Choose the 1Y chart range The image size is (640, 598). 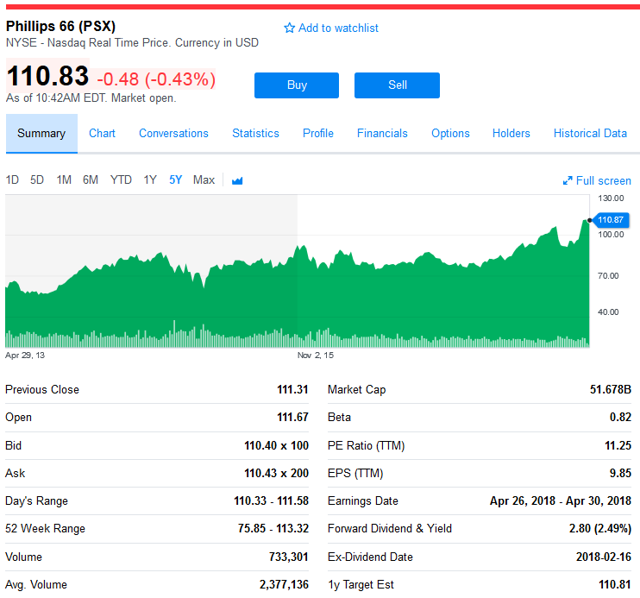coord(150,180)
